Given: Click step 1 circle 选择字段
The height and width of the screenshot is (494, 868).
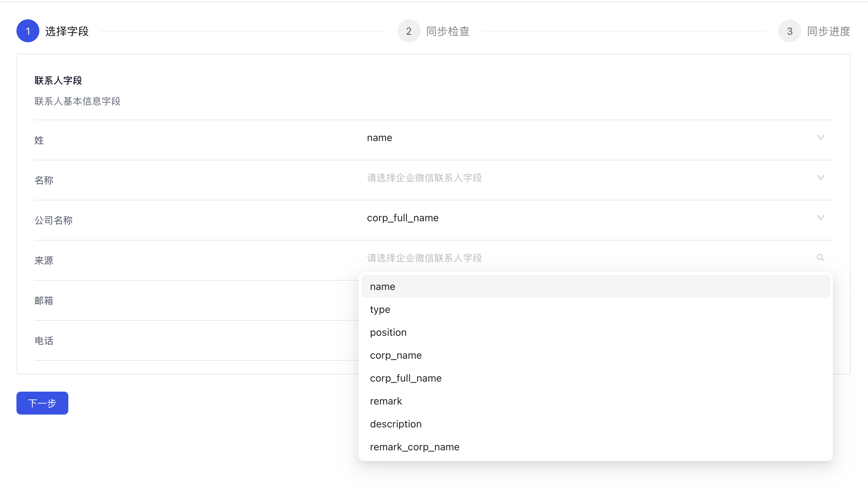Looking at the screenshot, I should tap(28, 31).
